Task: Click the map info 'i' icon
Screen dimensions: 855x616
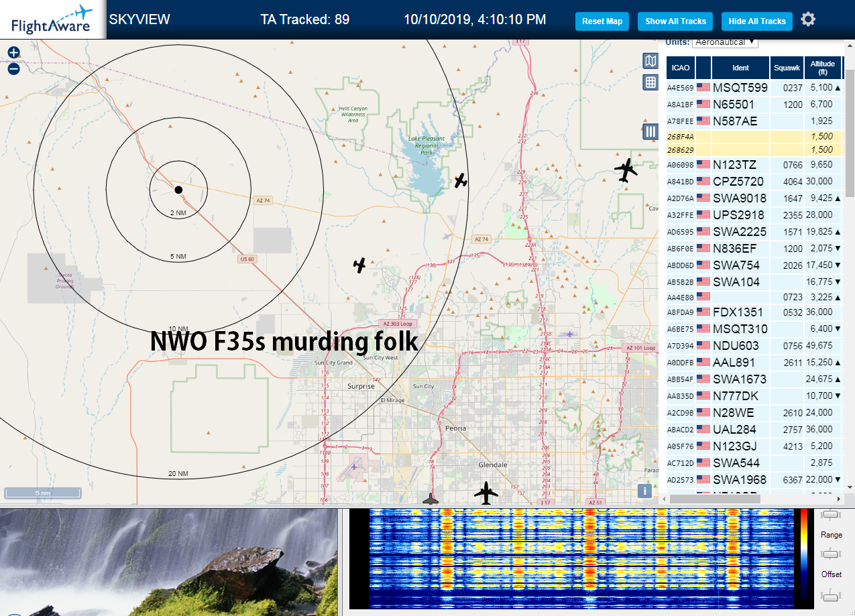Action: [646, 491]
